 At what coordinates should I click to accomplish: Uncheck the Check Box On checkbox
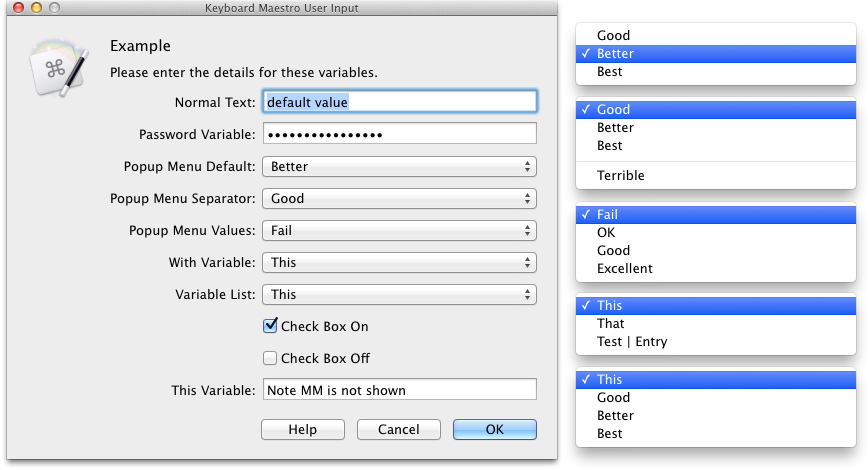pos(270,326)
